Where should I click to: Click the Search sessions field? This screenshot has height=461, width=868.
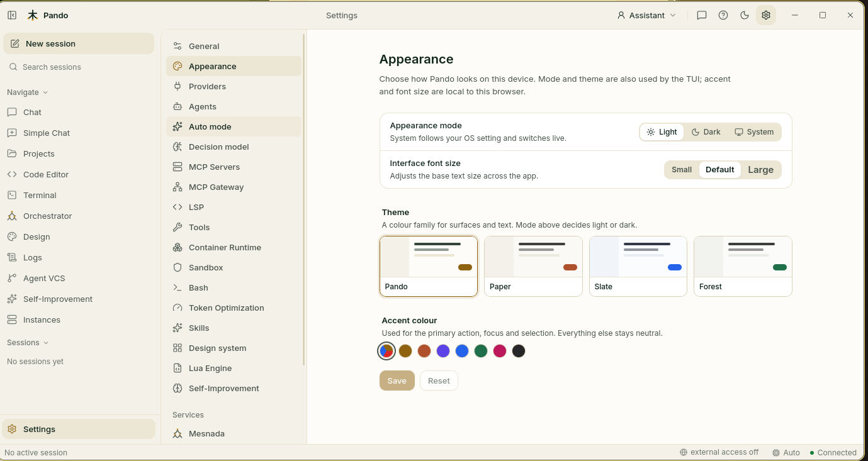[79, 67]
